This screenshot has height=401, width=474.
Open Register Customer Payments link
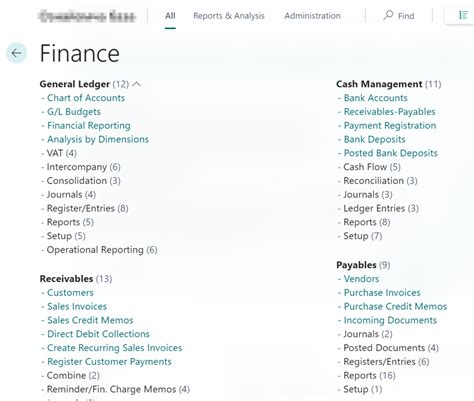(109, 362)
